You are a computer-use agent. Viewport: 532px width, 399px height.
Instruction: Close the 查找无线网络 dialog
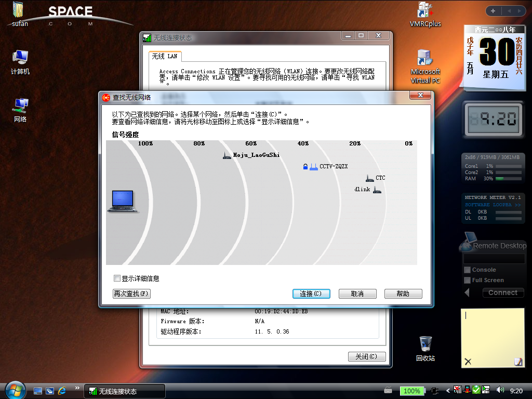420,96
